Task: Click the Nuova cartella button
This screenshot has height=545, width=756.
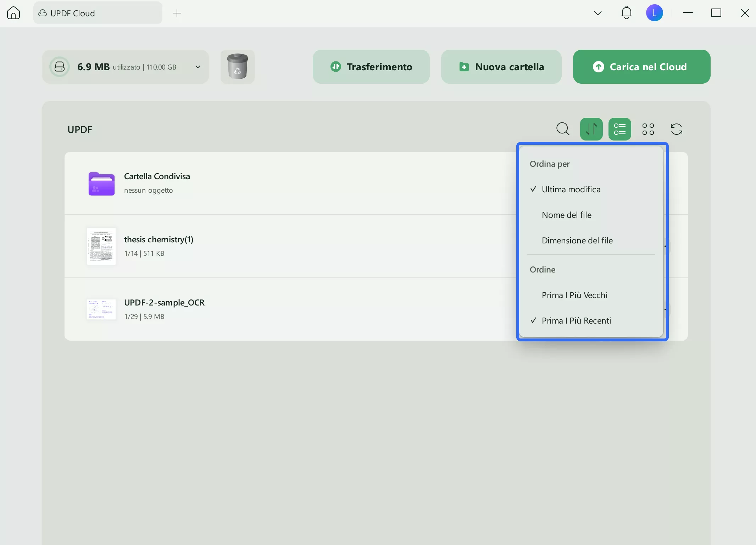Action: pyautogui.click(x=501, y=67)
